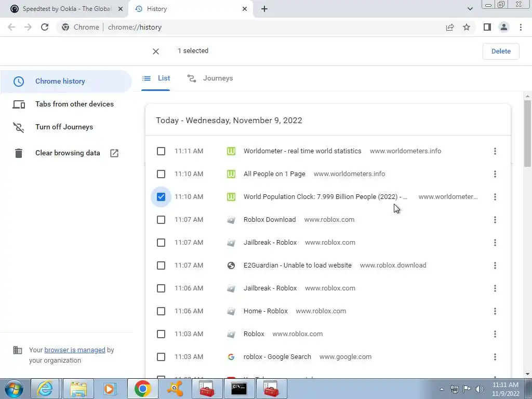This screenshot has width=532, height=399.
Task: Uncheck the World Population Clock checkbox
Action: pyautogui.click(x=161, y=197)
